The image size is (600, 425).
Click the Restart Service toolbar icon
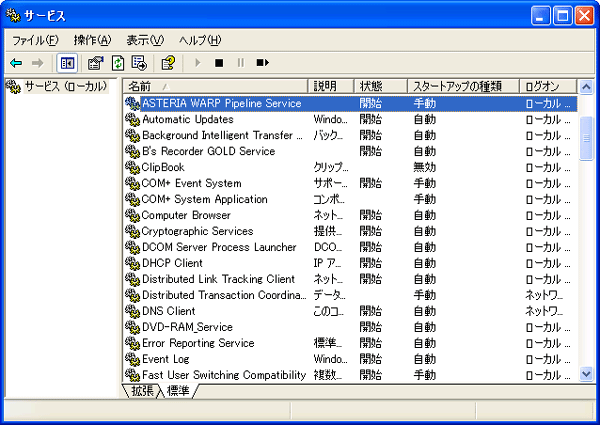pyautogui.click(x=262, y=63)
